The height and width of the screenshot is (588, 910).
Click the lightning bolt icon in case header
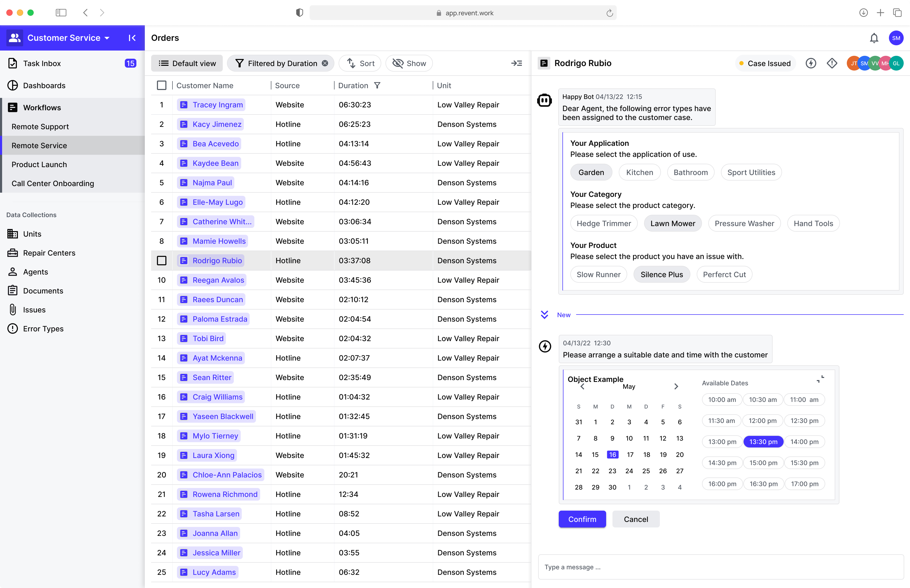tap(811, 63)
